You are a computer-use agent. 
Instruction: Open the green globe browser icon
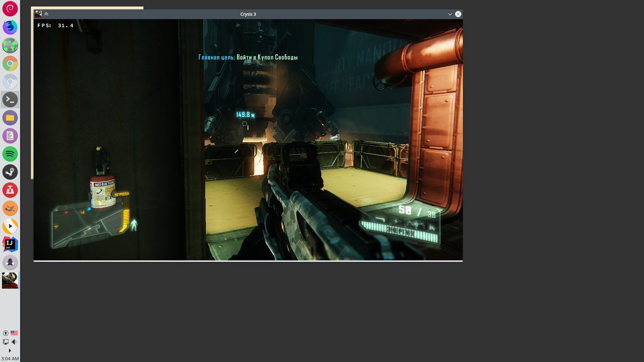tap(10, 45)
